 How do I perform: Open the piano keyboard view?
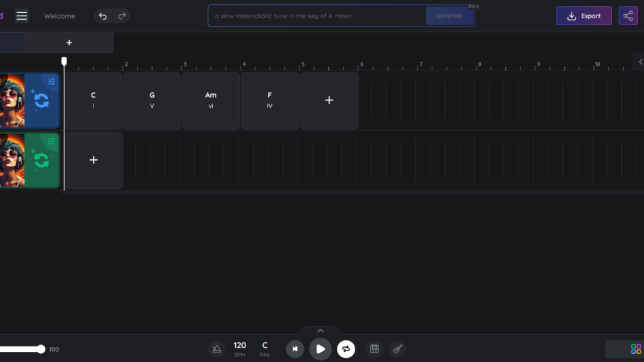(374, 349)
